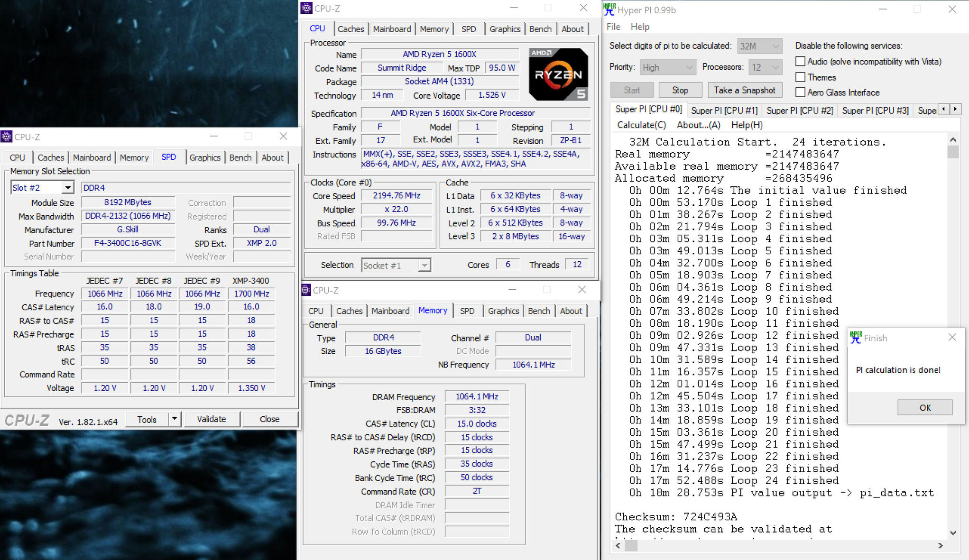Close the Finish dialog with the X
The height and width of the screenshot is (560, 969).
pos(952,337)
